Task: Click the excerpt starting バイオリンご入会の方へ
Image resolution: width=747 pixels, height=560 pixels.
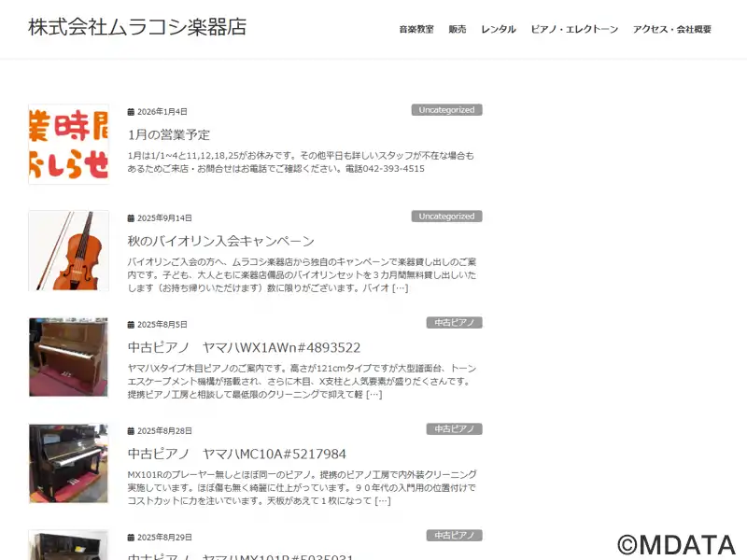Action: pyautogui.click(x=302, y=275)
